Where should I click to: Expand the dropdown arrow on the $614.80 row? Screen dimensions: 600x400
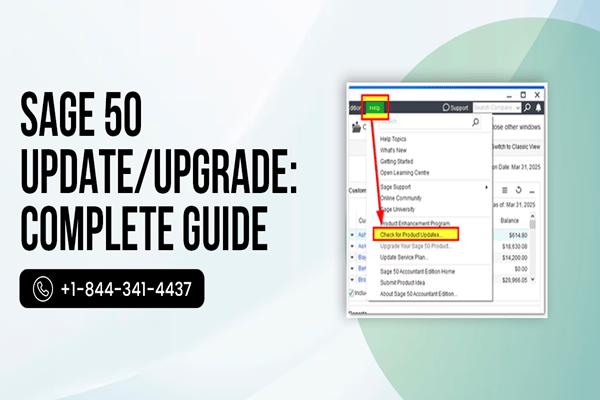[352, 235]
